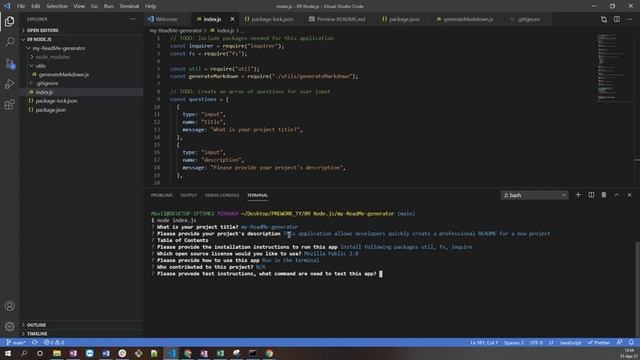Open the Search view in activity bar
The image size is (640, 360).
(x=10, y=42)
